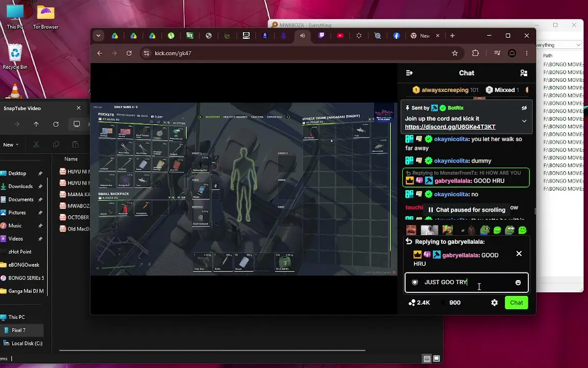Open Documents in Explorer sidebar
This screenshot has width=588, height=368.
(21, 199)
